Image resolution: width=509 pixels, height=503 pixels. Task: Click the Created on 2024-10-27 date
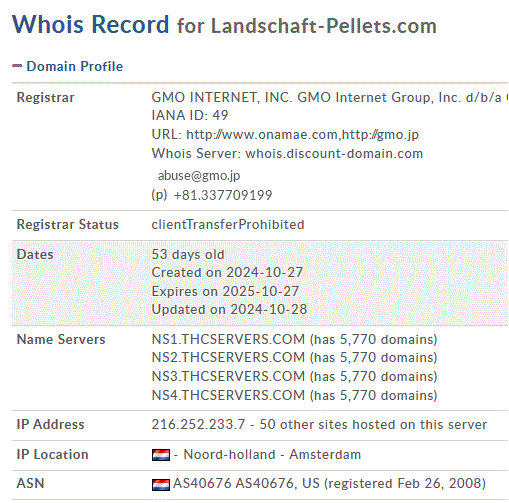point(227,273)
